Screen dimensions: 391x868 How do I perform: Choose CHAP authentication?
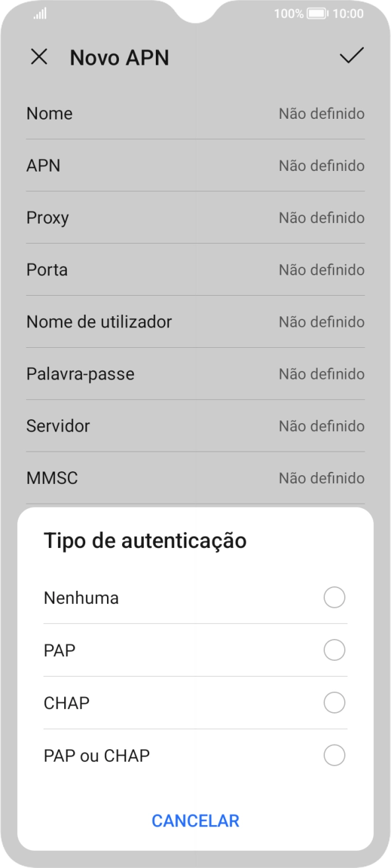[x=196, y=703]
